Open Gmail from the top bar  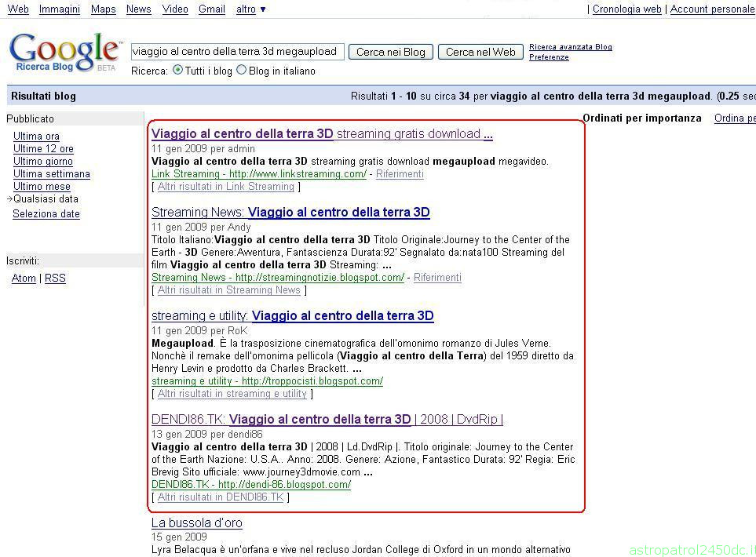coord(212,9)
